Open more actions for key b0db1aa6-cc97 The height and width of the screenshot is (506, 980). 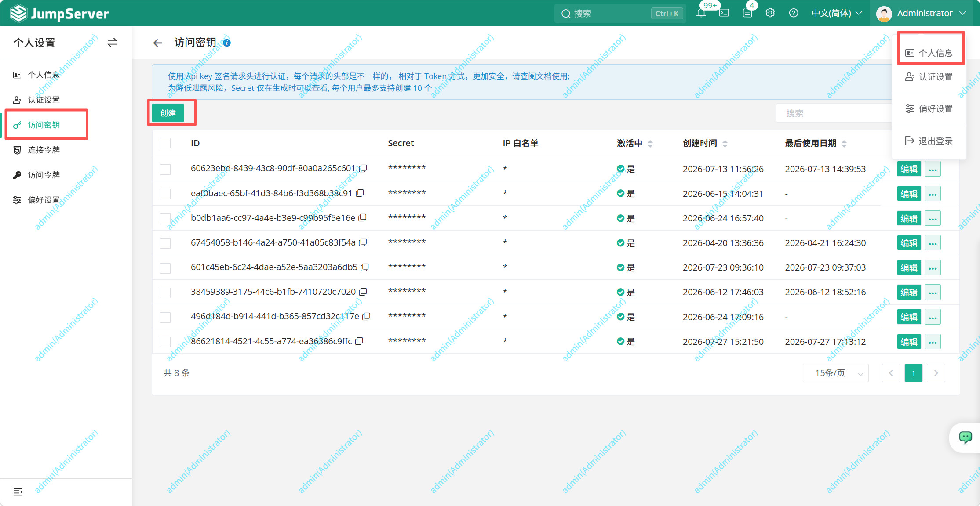(933, 218)
